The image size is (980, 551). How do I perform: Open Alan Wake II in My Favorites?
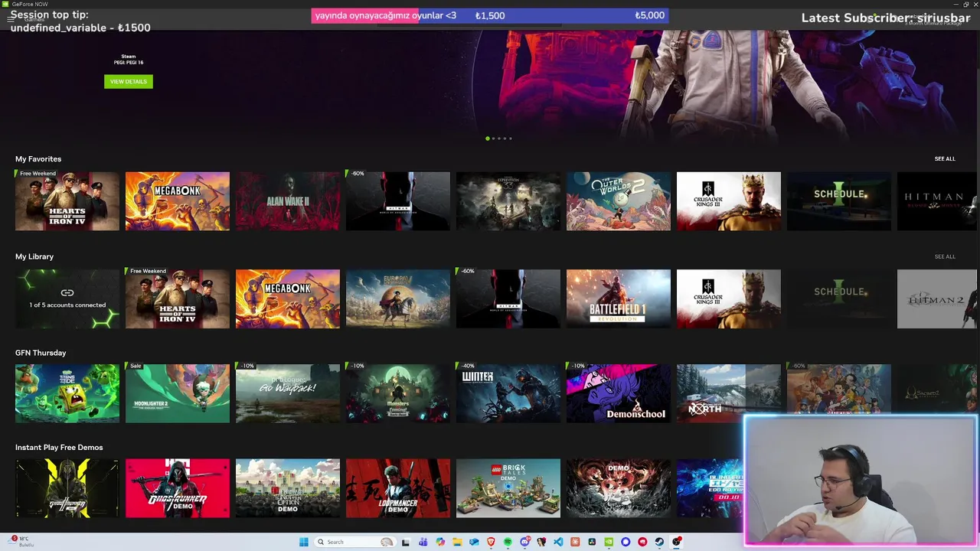coord(288,201)
